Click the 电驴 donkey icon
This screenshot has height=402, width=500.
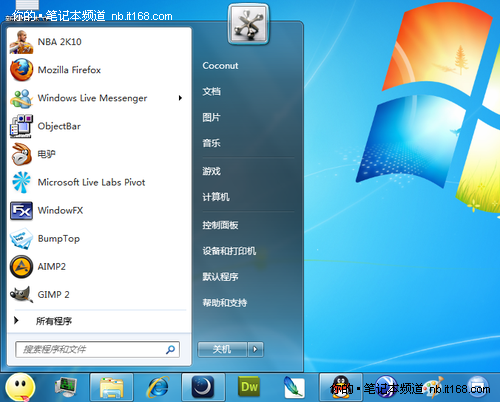click(21, 154)
